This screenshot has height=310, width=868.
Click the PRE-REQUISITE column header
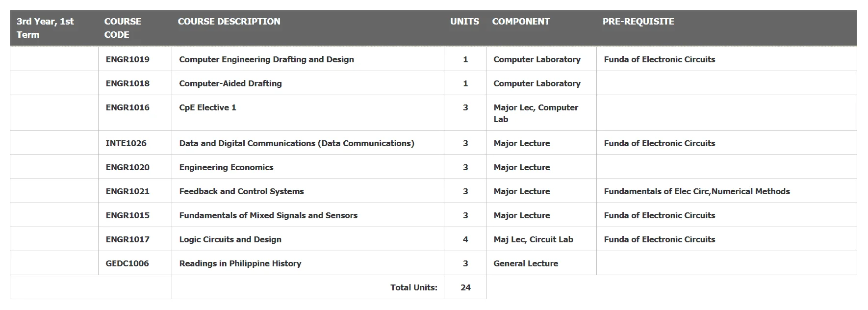pyautogui.click(x=638, y=22)
